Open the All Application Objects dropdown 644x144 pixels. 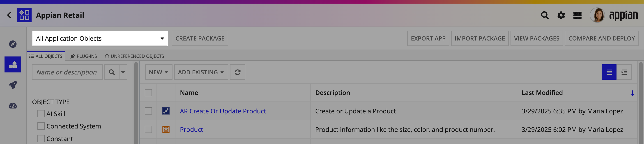click(x=100, y=38)
